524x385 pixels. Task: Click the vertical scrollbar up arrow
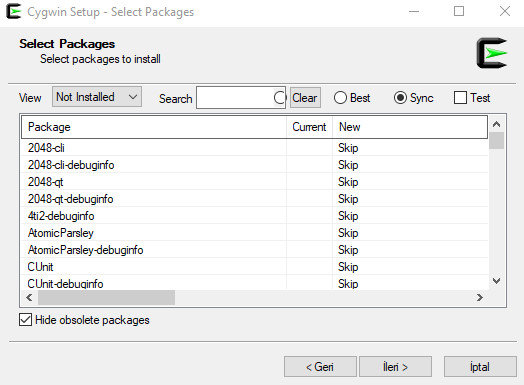pos(497,124)
